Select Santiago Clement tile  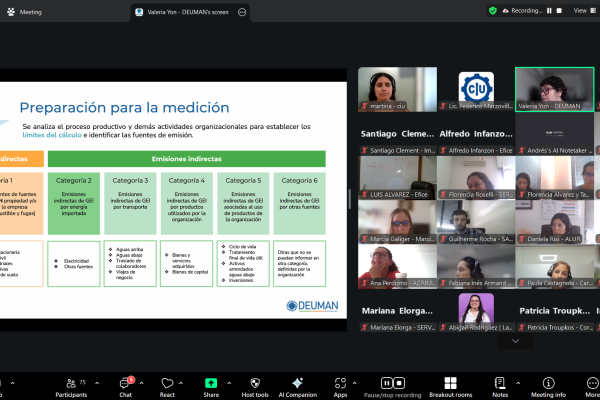[397, 134]
